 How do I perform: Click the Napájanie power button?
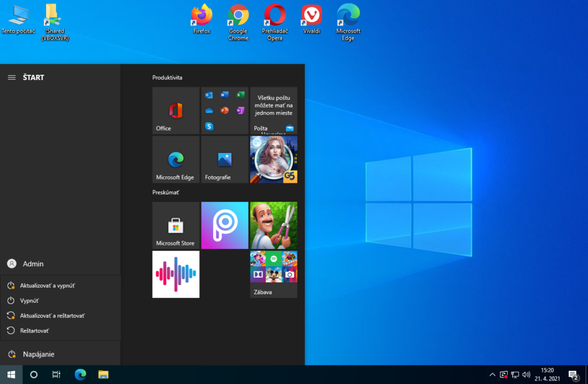[38, 354]
